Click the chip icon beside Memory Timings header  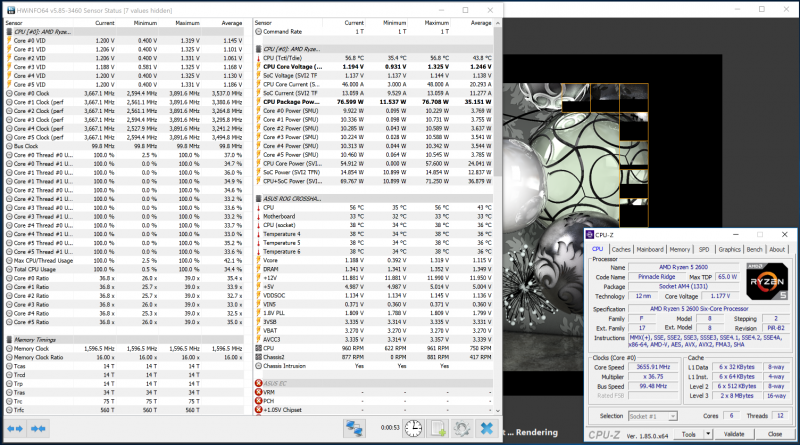click(9, 339)
